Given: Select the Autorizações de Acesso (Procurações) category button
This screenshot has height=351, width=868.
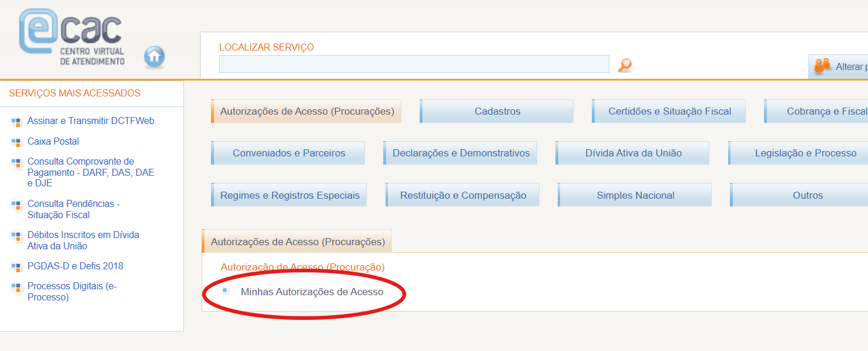Looking at the screenshot, I should tap(306, 111).
